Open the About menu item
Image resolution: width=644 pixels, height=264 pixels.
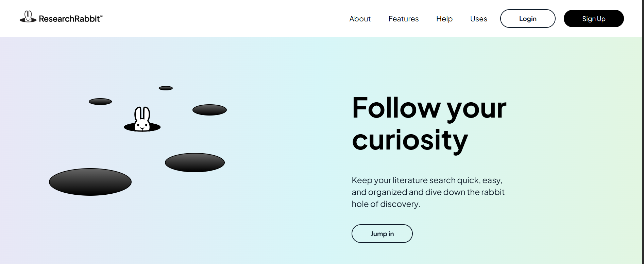coord(360,19)
